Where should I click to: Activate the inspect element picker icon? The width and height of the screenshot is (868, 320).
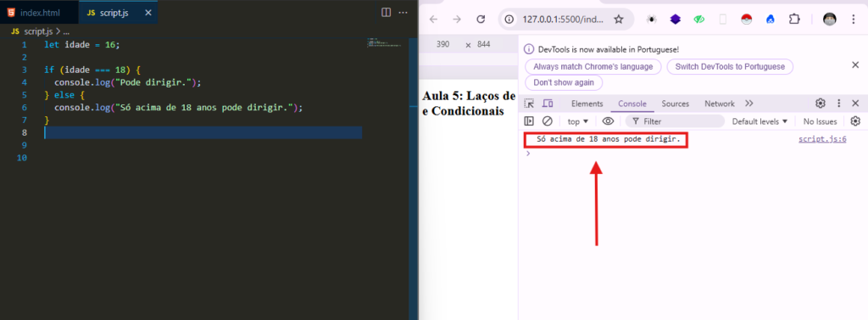[x=529, y=104]
